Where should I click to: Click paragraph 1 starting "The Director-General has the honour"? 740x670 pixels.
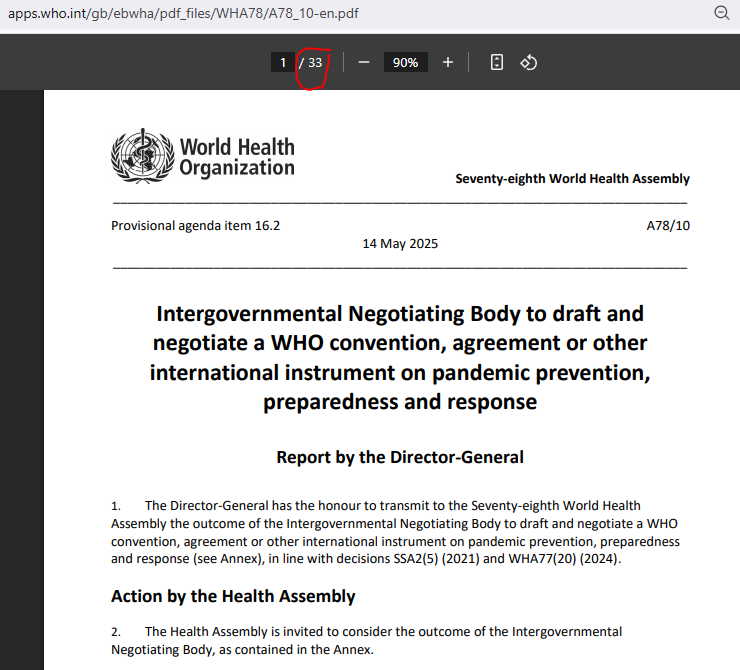[395, 532]
